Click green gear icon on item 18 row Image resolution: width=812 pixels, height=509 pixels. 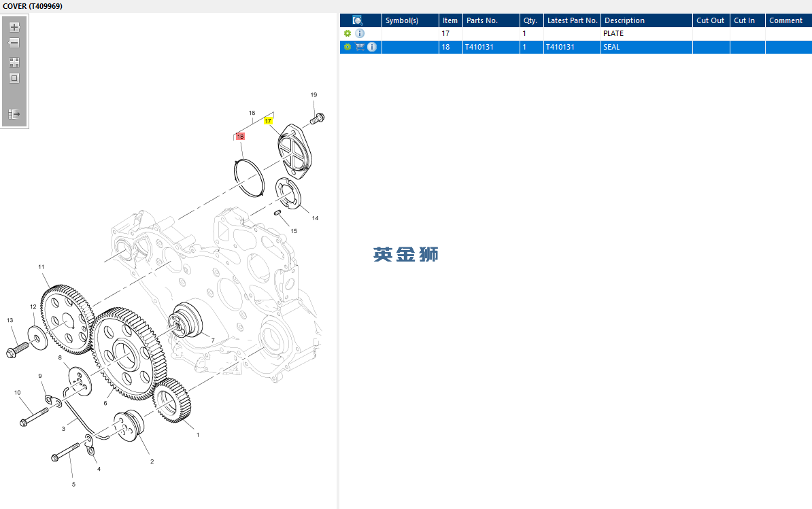348,47
